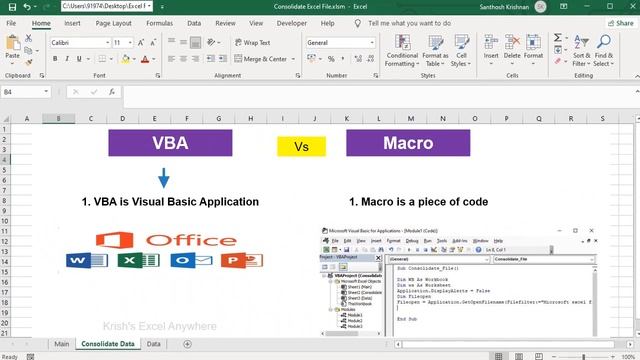Image resolution: width=640 pixels, height=360 pixels.
Task: Click the Insert cells icon
Action: [491, 42]
